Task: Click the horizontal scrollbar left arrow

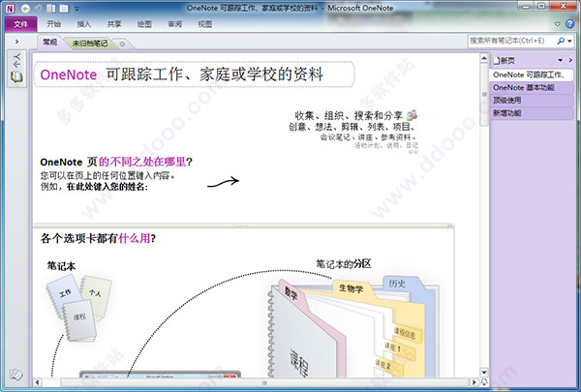Action: [37, 382]
